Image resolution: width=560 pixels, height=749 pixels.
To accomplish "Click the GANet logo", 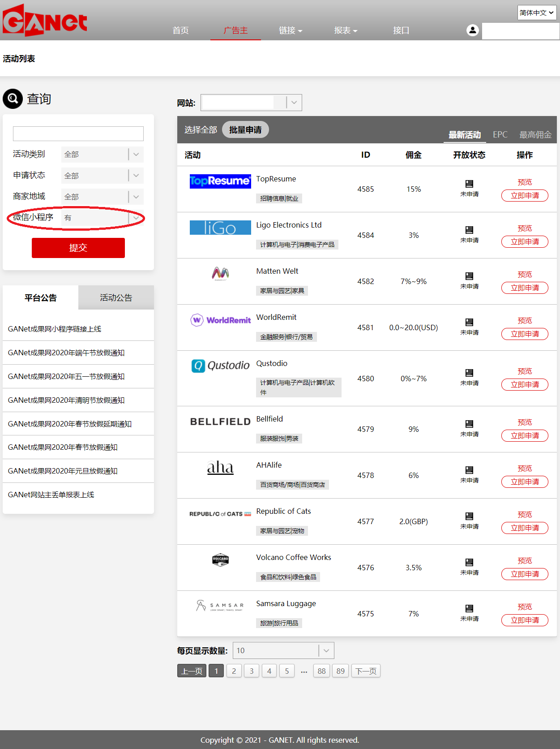I will (45, 21).
